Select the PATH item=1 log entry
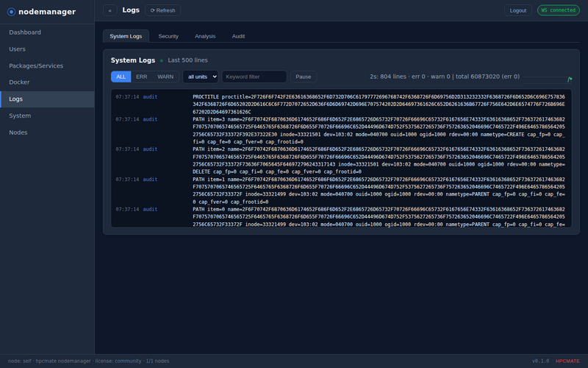 pyautogui.click(x=341, y=191)
